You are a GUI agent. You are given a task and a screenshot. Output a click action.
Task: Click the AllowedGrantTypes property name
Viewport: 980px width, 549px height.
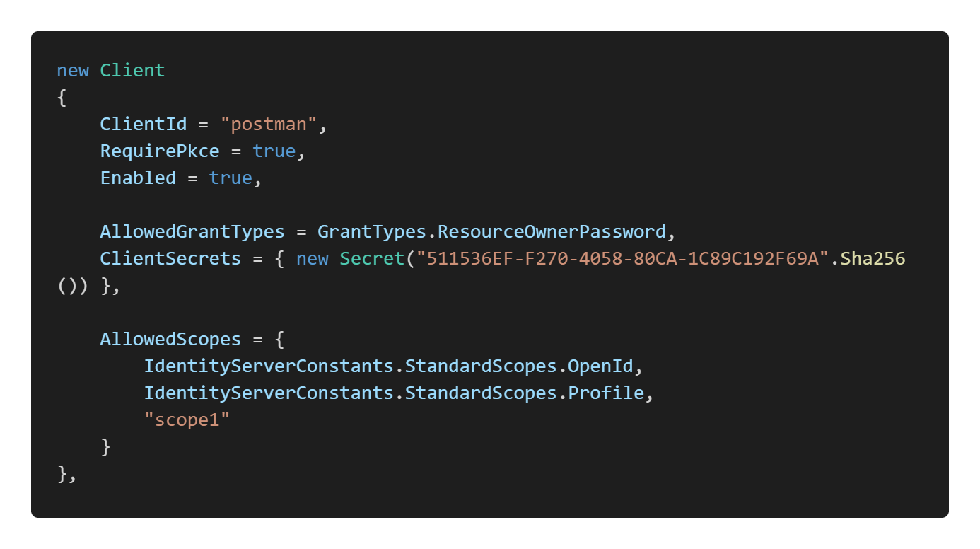(x=192, y=231)
